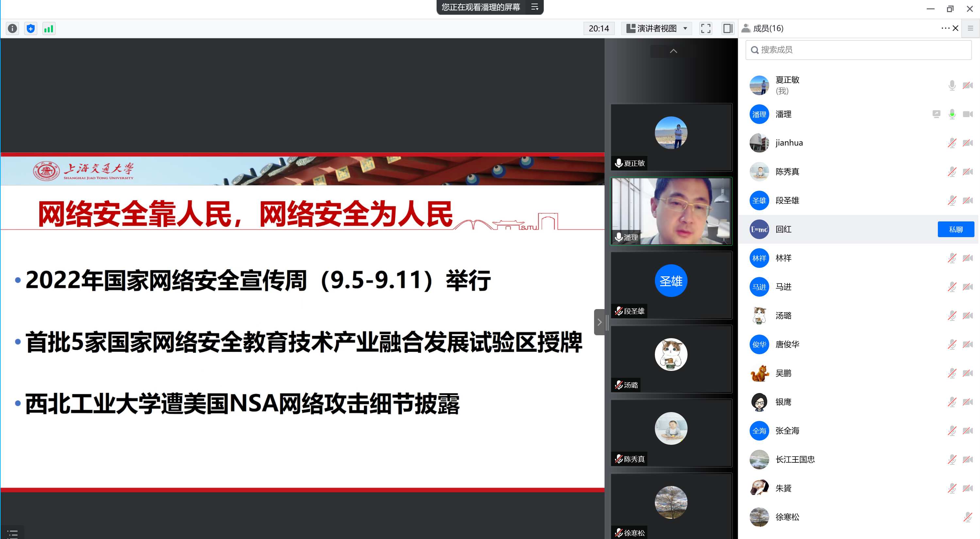Click the blue security shield icon
The width and height of the screenshot is (980, 539).
30,28
